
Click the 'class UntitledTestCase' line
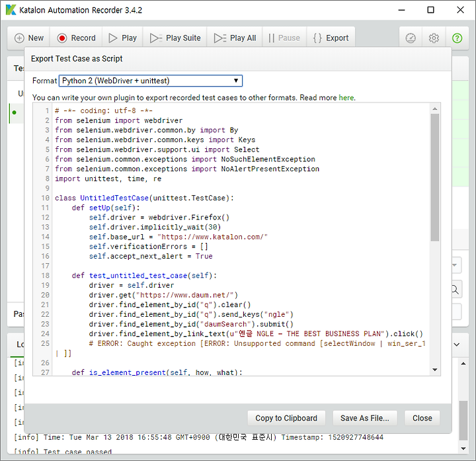tap(144, 198)
